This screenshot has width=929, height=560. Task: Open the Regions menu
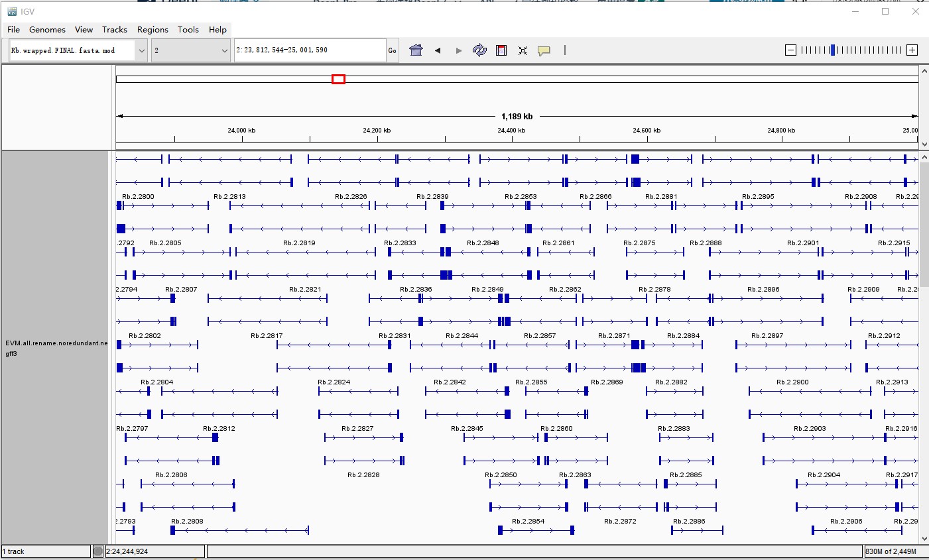point(153,29)
